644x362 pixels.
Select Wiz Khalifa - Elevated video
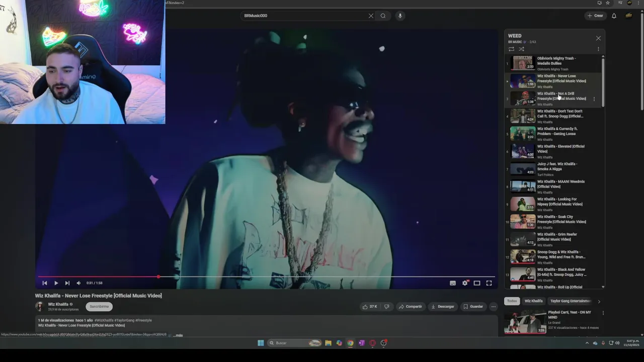click(553, 151)
